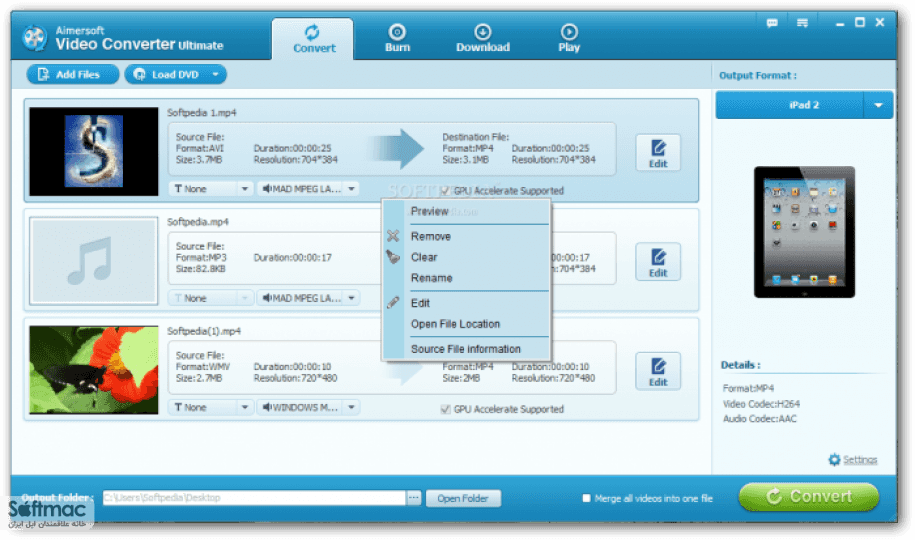Open the Download tab
915x540 pixels.
(x=483, y=39)
